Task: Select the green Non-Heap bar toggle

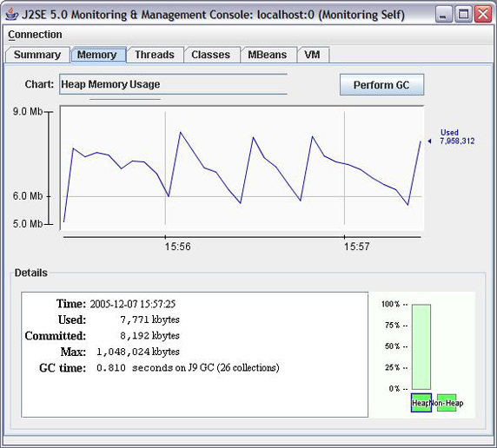Action: pos(447,403)
